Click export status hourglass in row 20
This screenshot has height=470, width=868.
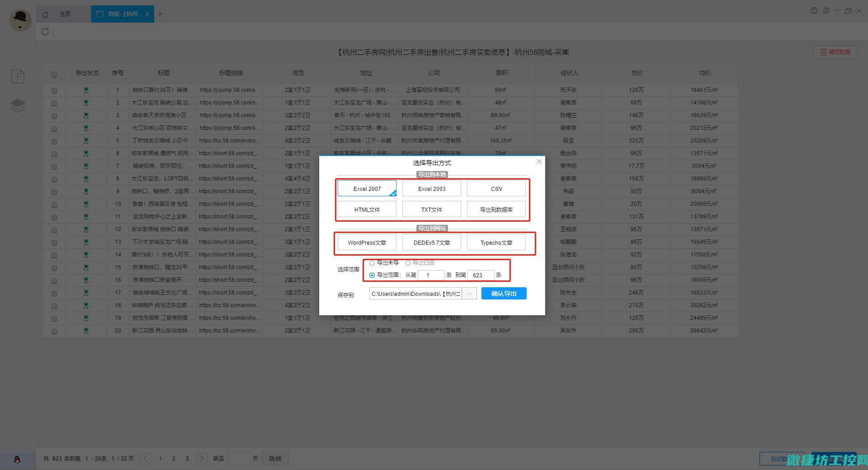pyautogui.click(x=86, y=331)
